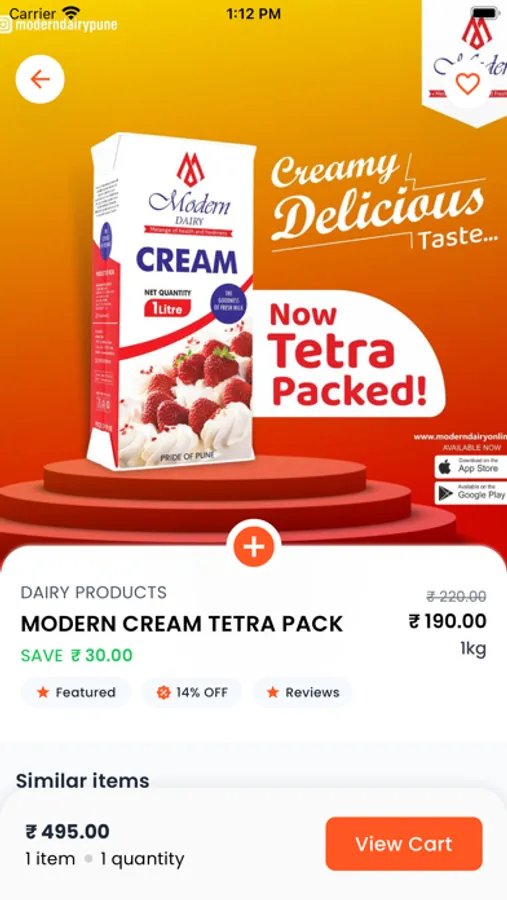Tap the Modern Dairy logo banner
This screenshot has width=507, height=900.
pos(465,60)
